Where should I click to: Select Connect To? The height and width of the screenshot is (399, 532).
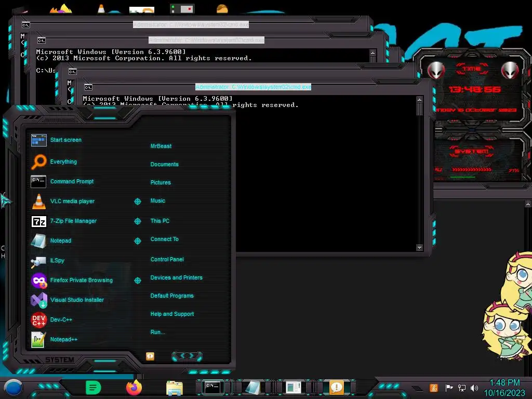click(x=165, y=239)
